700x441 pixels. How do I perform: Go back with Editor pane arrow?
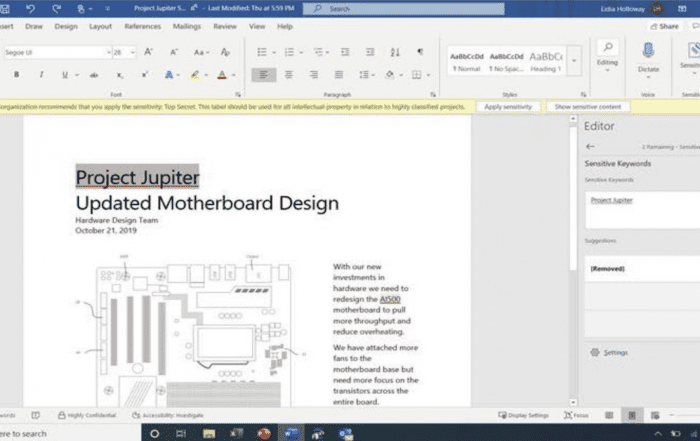click(590, 146)
